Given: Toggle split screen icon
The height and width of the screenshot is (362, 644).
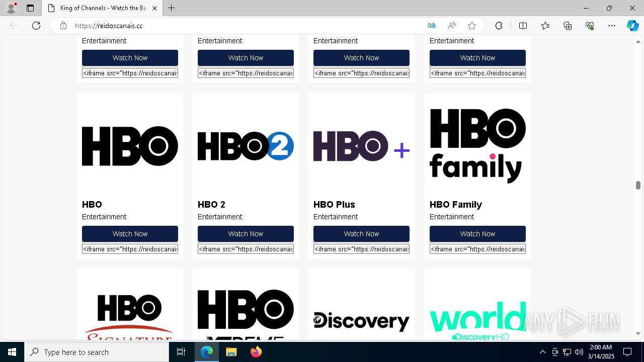Looking at the screenshot, I should click(523, 26).
